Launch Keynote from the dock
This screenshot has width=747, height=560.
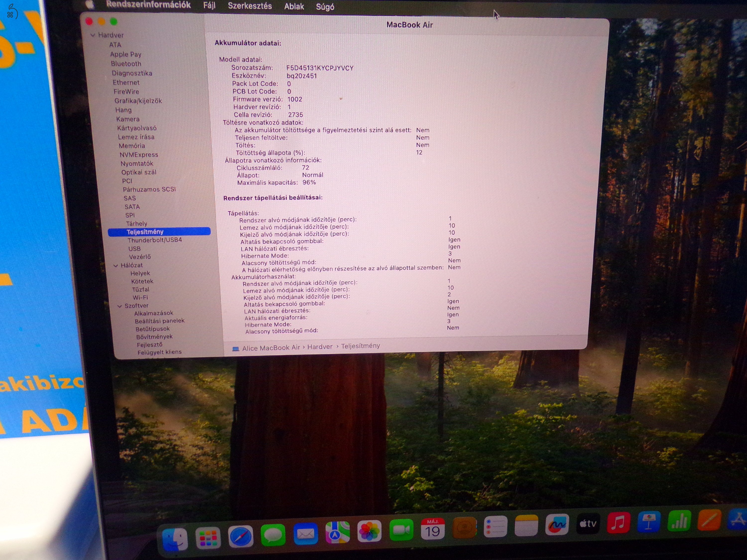pyautogui.click(x=649, y=521)
